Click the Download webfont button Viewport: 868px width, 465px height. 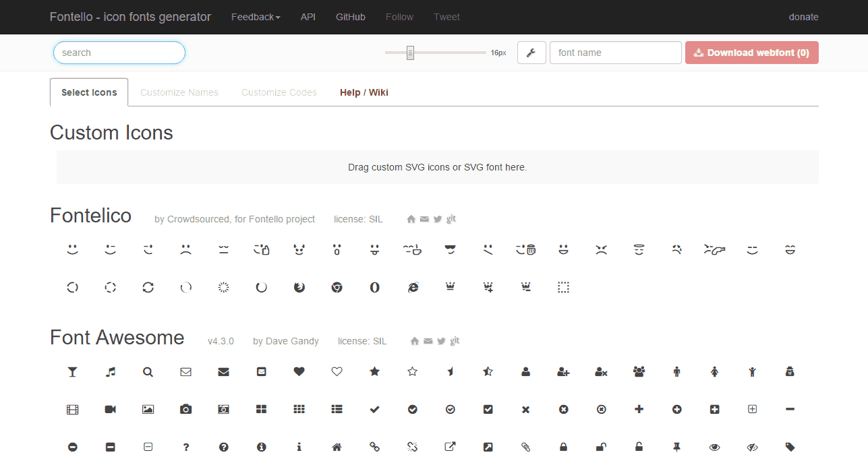(751, 53)
